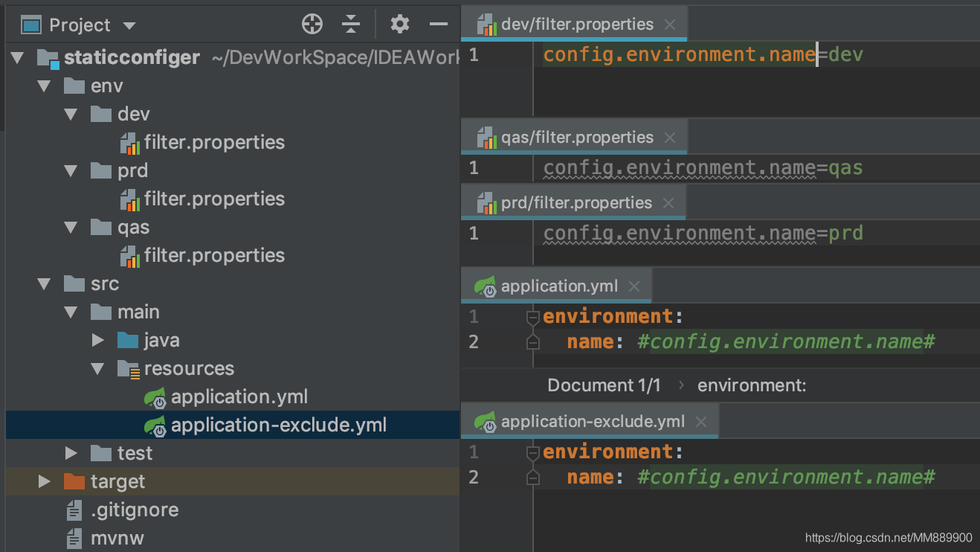
Task: Close the application-exclude.yml tab
Action: coord(701,422)
